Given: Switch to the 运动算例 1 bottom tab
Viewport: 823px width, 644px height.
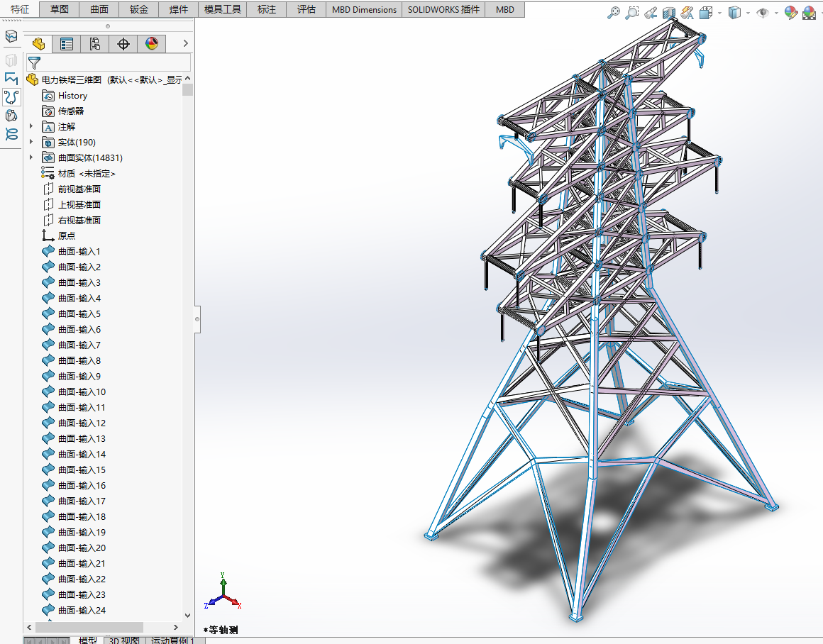Looking at the screenshot, I should 172,640.
